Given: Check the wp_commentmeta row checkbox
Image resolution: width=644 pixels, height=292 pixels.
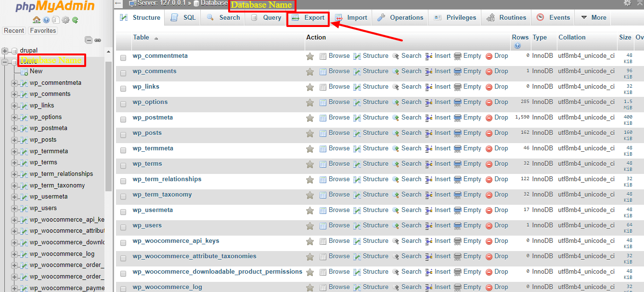Looking at the screenshot, I should pyautogui.click(x=123, y=58).
